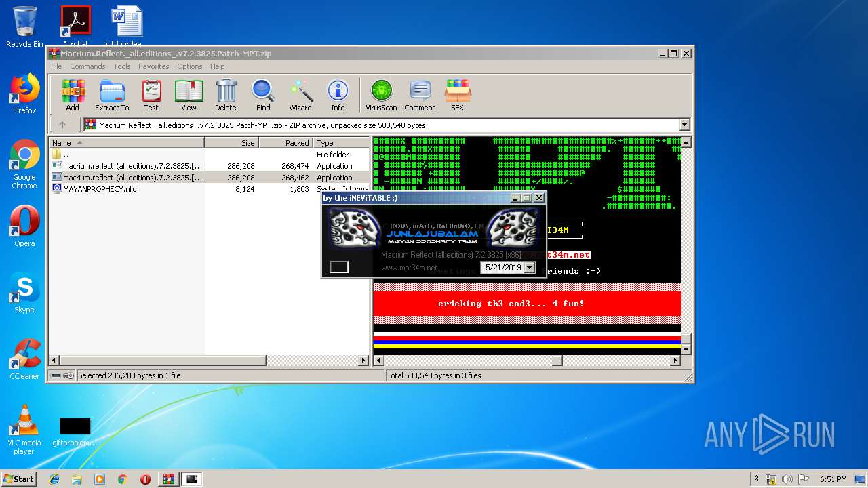Open the 5/21/2019 date picker dropdown
868x488 pixels.
pyautogui.click(x=530, y=268)
